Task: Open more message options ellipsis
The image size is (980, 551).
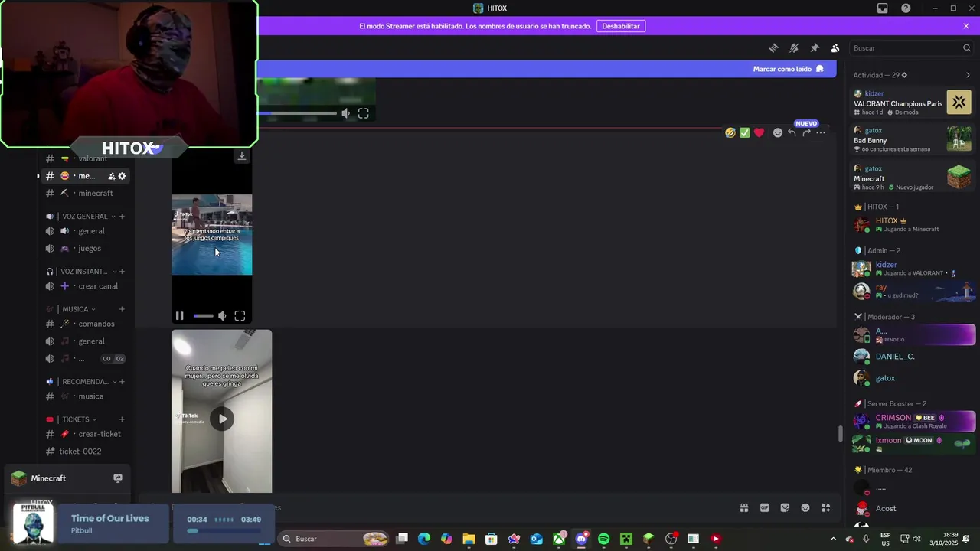Action: [x=821, y=132]
